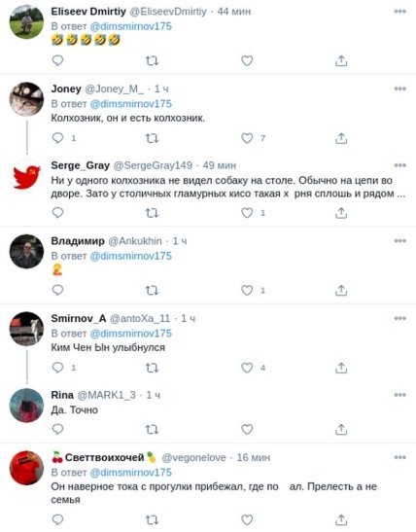Share Serge_Gray's tweet via share icon

(x=341, y=213)
